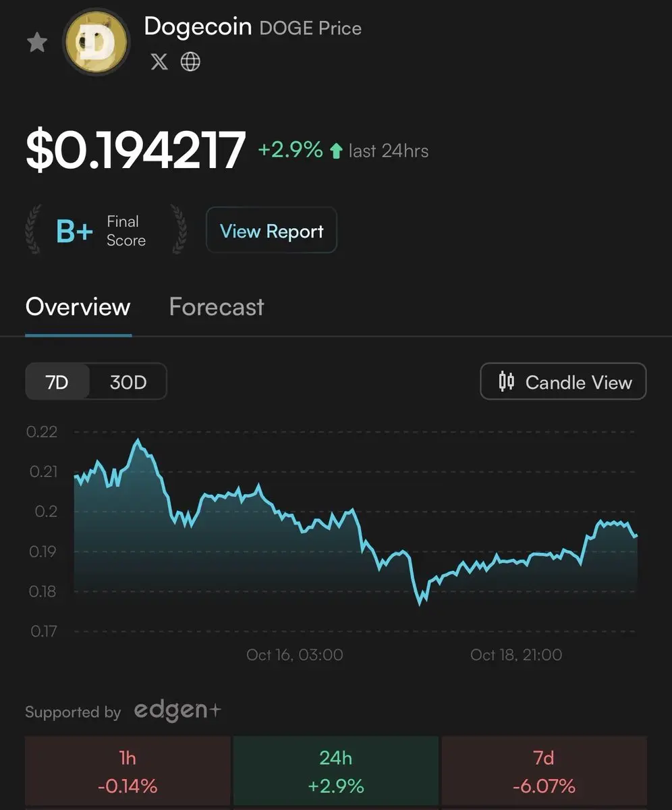Viewport: 672px width, 810px height.
Task: Select the 1h change tile
Action: [128, 772]
